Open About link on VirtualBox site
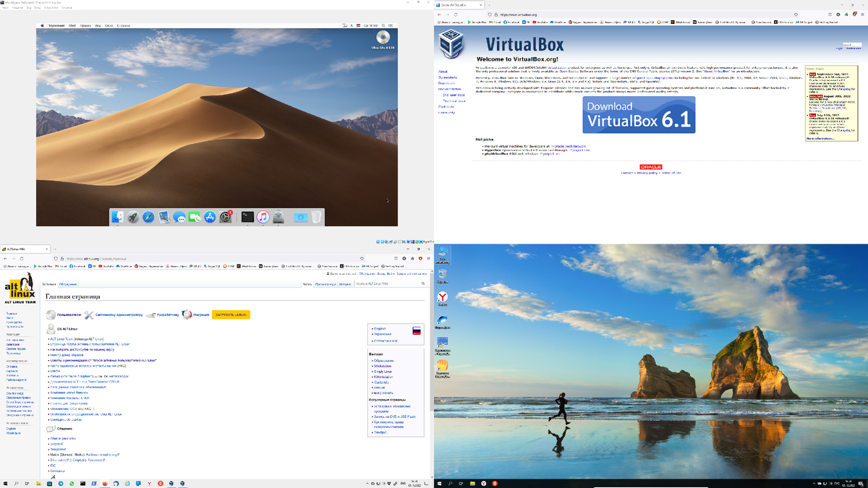The image size is (868, 488). coord(443,72)
